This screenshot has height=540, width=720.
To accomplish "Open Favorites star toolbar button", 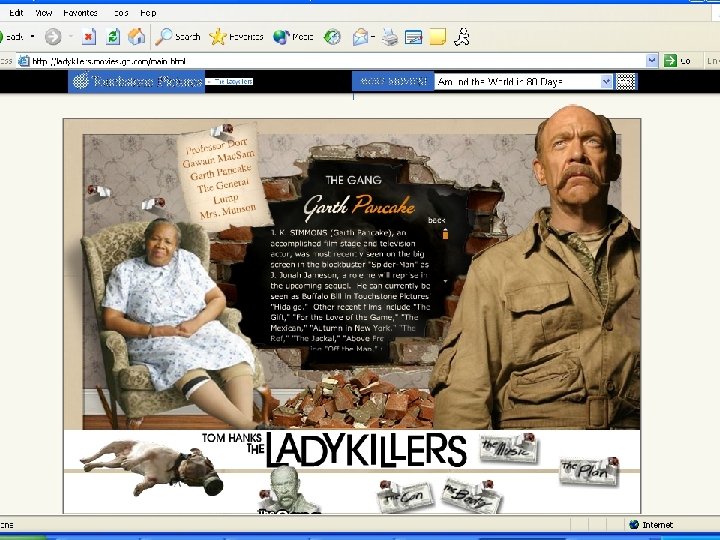I will tap(236, 37).
